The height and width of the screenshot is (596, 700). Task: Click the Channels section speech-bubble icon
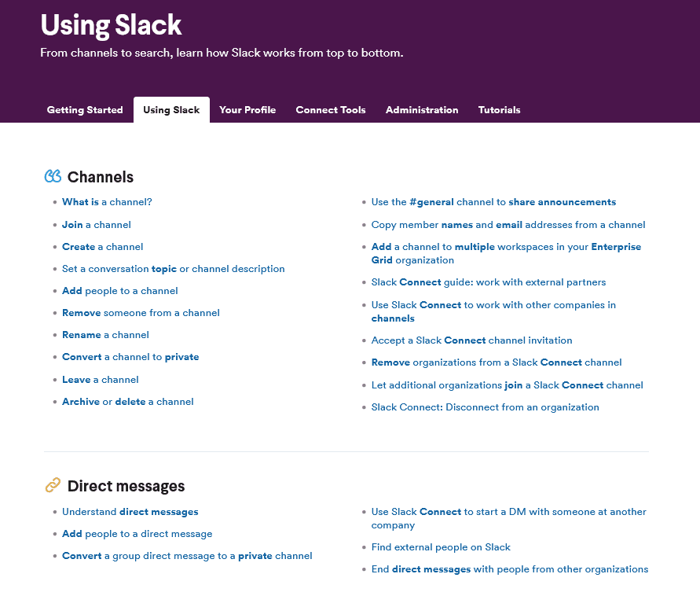[53, 177]
